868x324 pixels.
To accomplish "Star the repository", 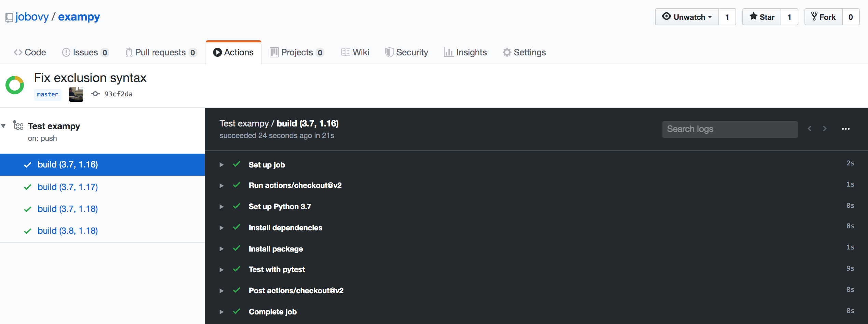I will pos(762,17).
